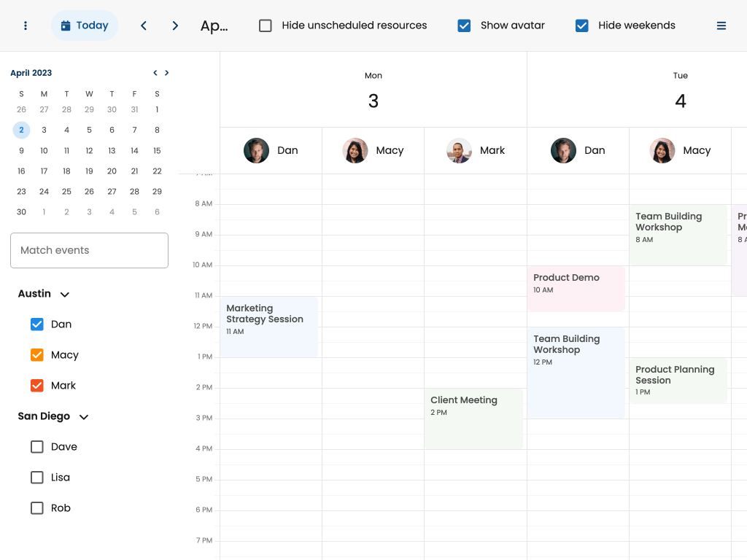Collapse the Austin resource group
The width and height of the screenshot is (747, 560).
[65, 295]
